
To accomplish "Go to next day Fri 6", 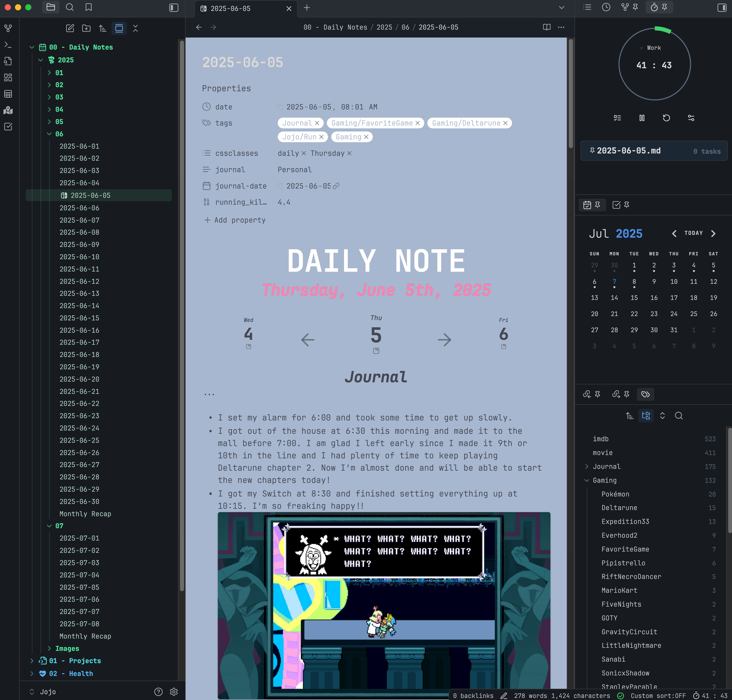I will pos(504,334).
